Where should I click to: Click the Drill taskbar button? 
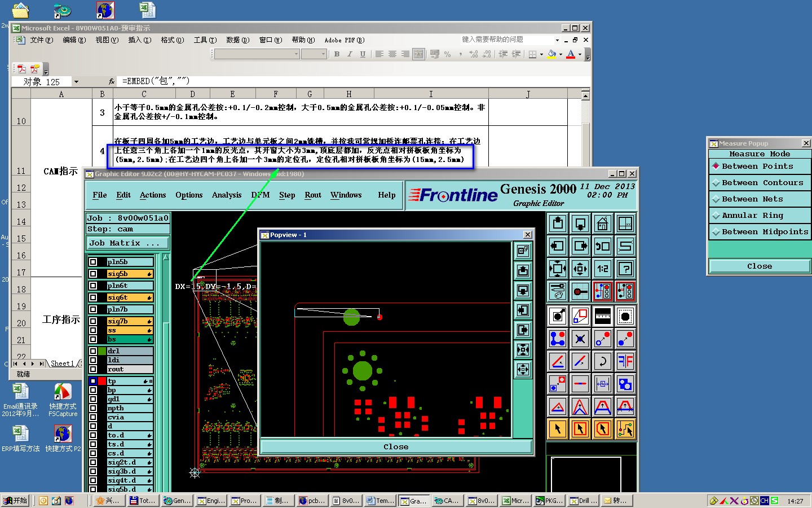click(x=584, y=501)
